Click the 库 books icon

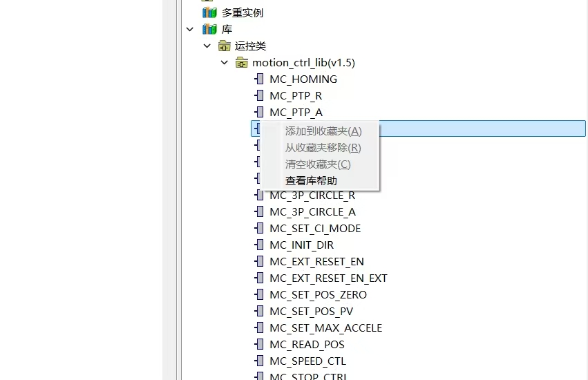point(209,29)
